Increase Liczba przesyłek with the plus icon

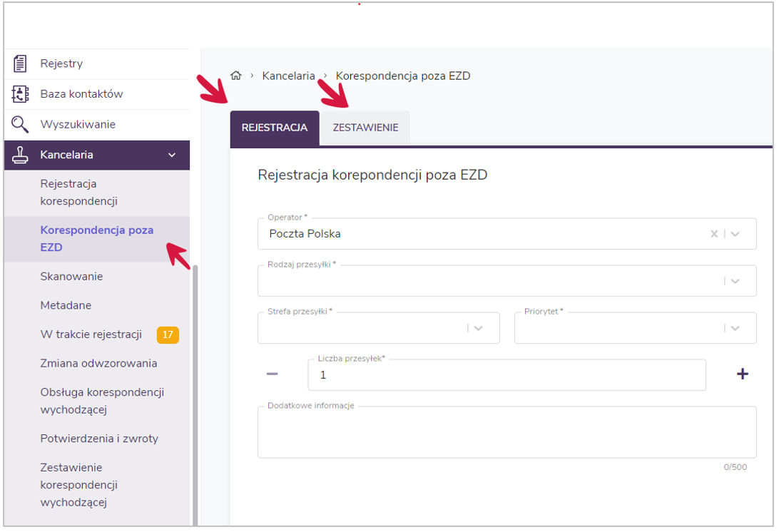pos(743,373)
